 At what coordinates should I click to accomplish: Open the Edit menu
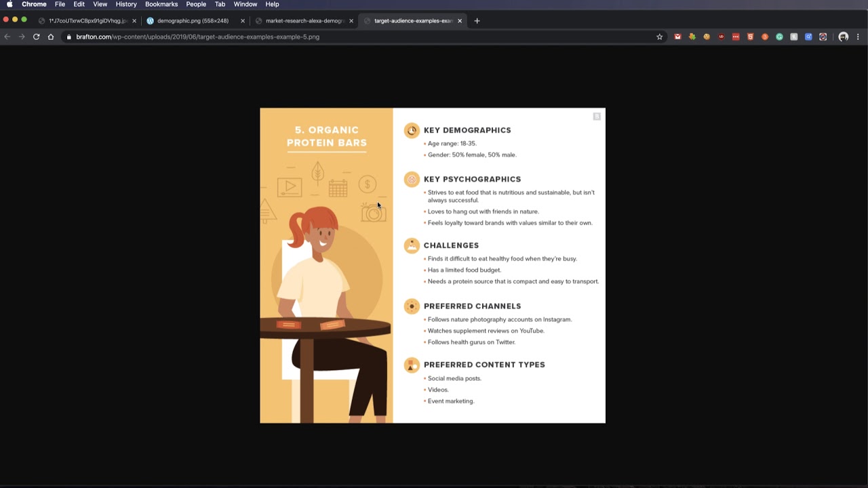click(x=79, y=4)
